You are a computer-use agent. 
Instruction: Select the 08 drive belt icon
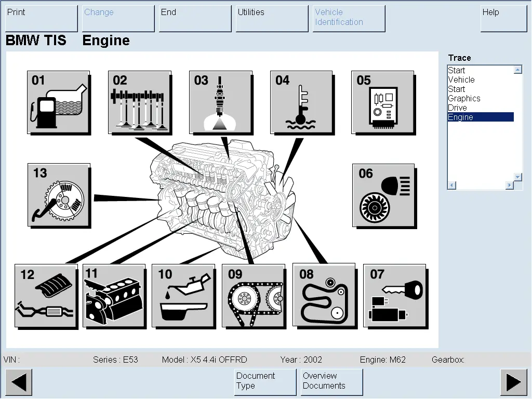(324, 295)
